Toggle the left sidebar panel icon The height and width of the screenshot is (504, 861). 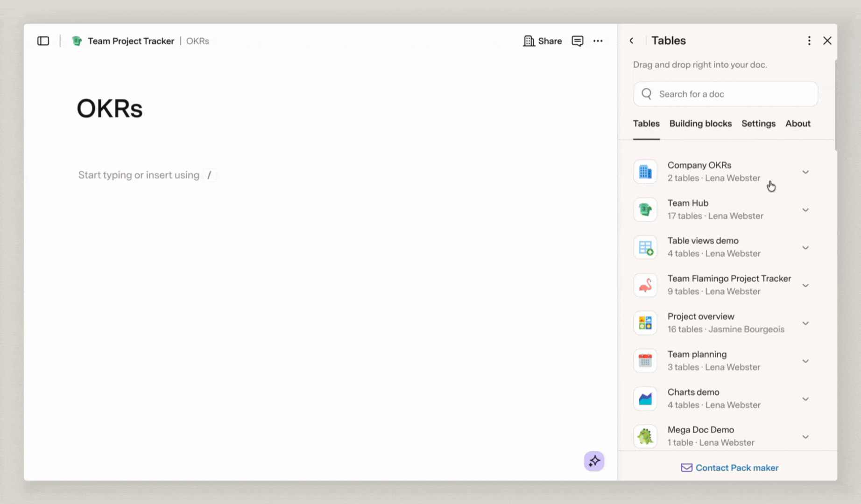tap(43, 41)
